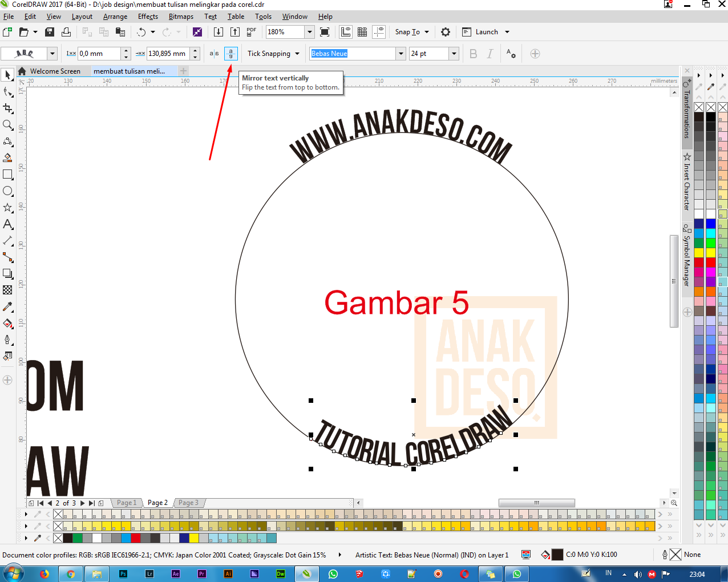This screenshot has width=728, height=582.
Task: Switch to the Welcome Screen tab
Action: [55, 71]
